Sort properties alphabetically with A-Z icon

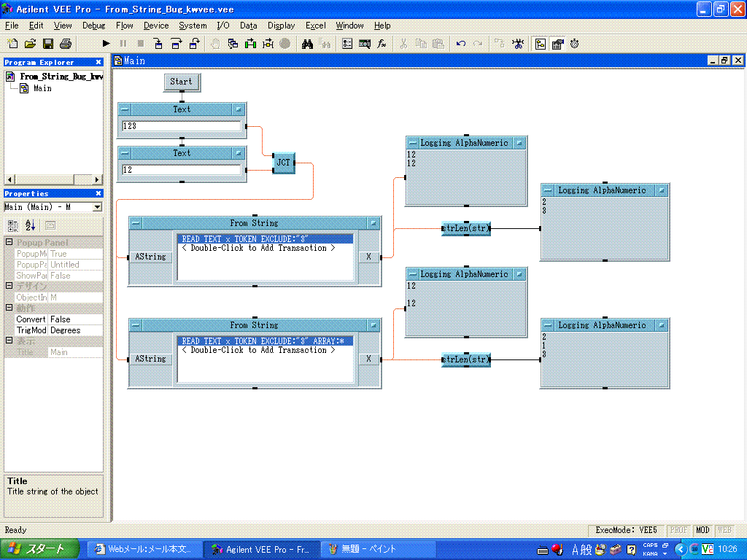31,226
